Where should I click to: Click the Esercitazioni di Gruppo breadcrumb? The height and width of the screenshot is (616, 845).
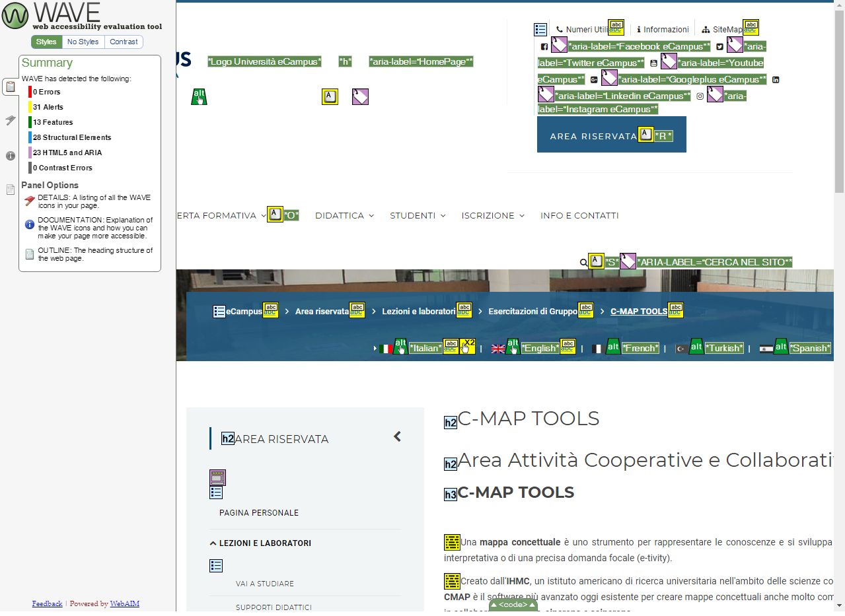point(533,311)
